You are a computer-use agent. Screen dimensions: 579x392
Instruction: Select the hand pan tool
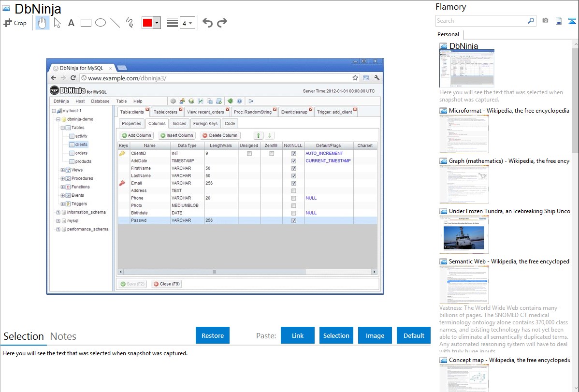42,23
